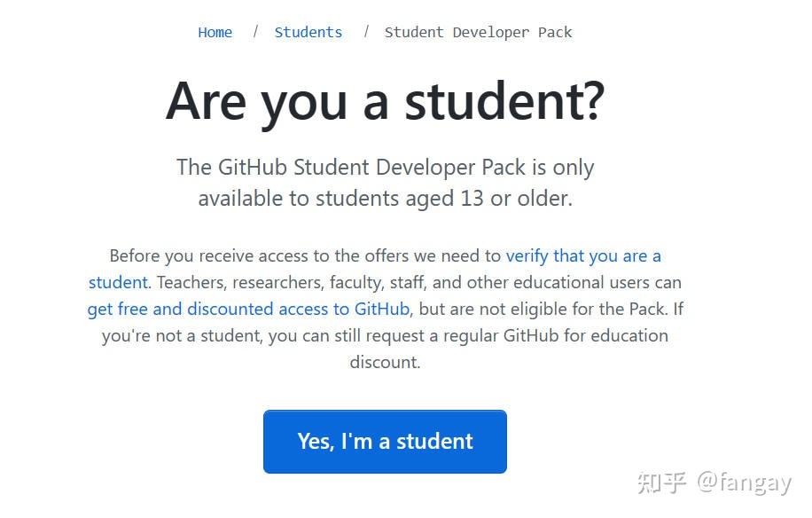812x518 pixels.
Task: Confirm student status with the blue button
Action: coord(385,441)
